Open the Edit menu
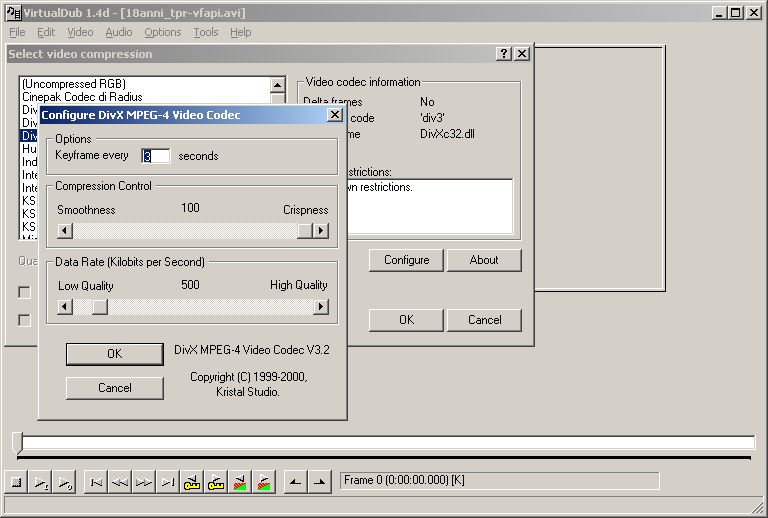 click(x=46, y=32)
